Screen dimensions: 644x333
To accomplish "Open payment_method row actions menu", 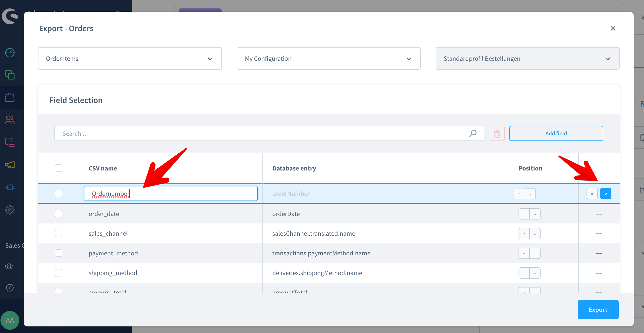I will (x=599, y=253).
